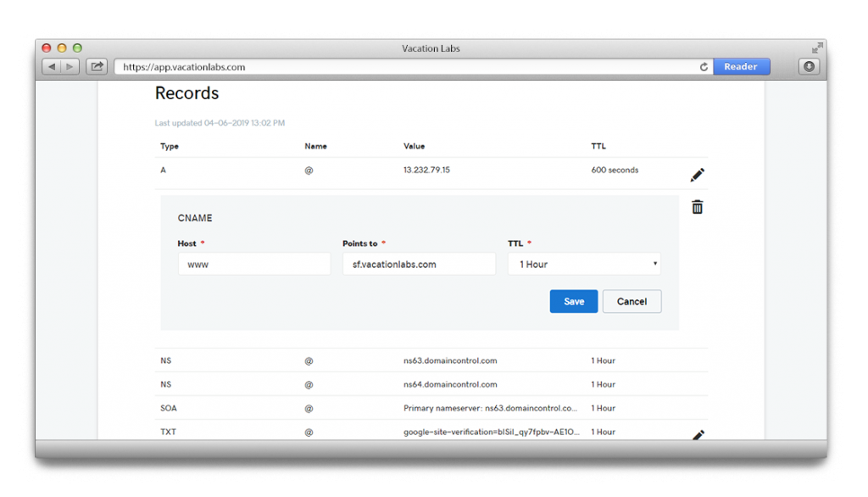Open the downloads icon in browser toolbar
The height and width of the screenshot is (497, 868).
pos(809,66)
